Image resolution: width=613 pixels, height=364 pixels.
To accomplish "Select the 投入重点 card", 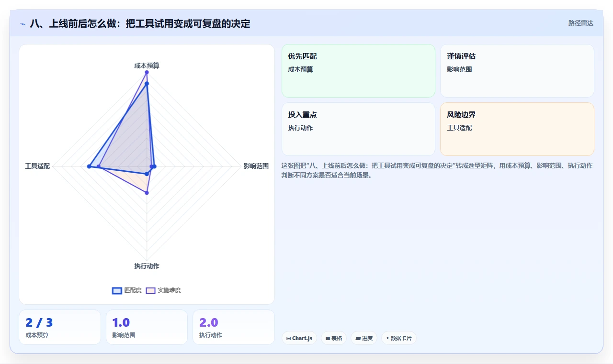I will 358,129.
